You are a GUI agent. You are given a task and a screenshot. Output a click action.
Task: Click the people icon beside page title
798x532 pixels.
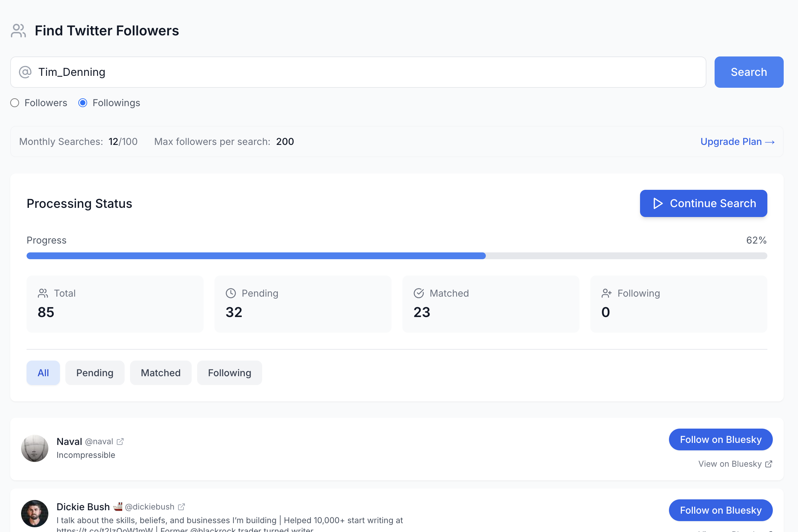click(18, 31)
